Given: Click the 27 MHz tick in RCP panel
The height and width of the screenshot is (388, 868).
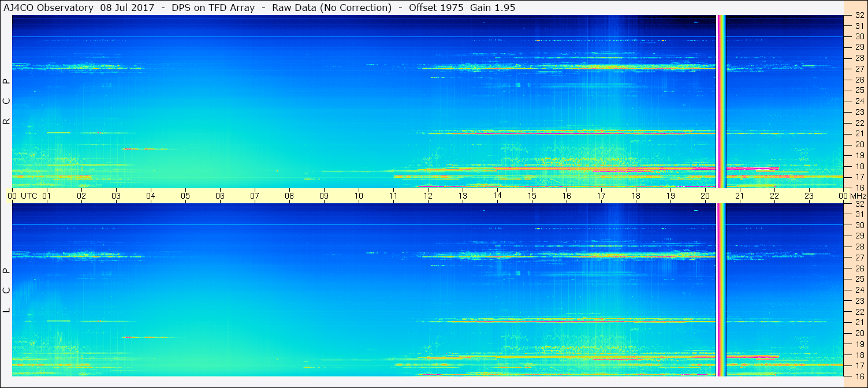Looking at the screenshot, I should pos(859,69).
